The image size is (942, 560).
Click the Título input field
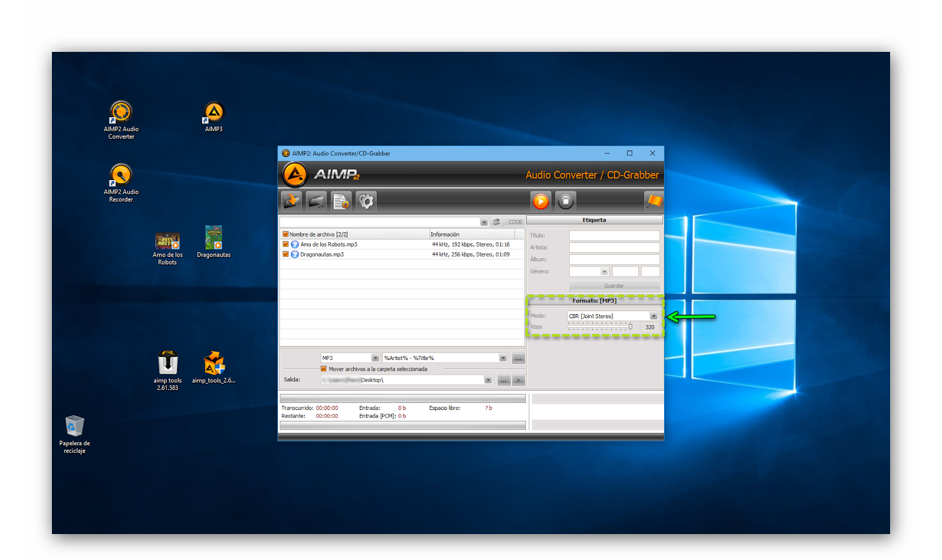[614, 235]
